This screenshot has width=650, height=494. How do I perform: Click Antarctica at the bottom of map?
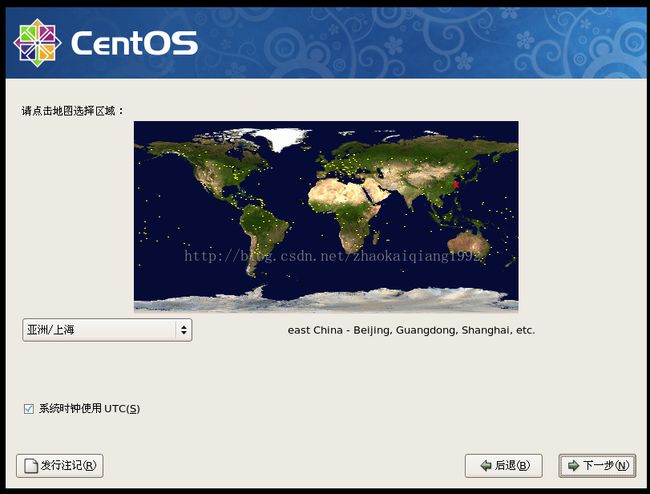click(326, 299)
